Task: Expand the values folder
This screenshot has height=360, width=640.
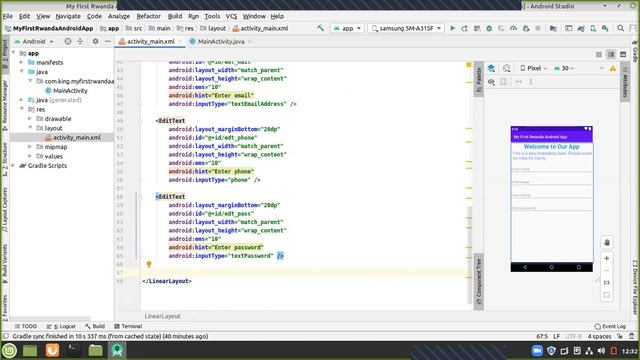Action: click(x=30, y=156)
